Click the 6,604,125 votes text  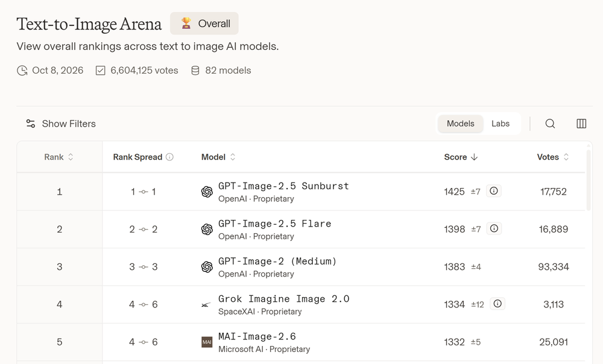pyautogui.click(x=144, y=71)
